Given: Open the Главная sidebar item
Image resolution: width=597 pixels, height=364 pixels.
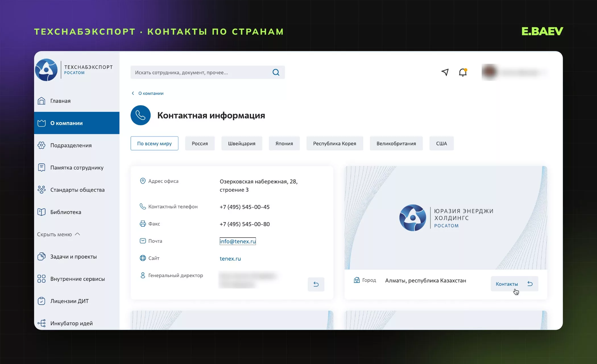Looking at the screenshot, I should (x=77, y=101).
